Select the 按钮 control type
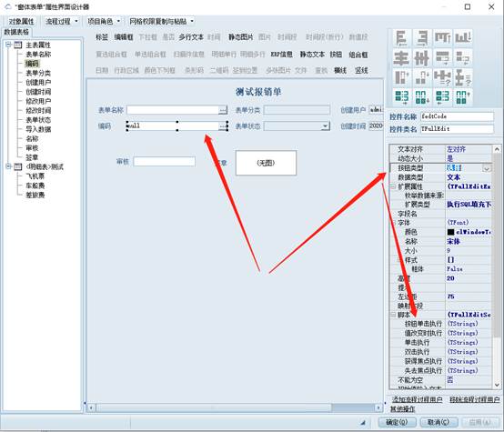 [336, 55]
